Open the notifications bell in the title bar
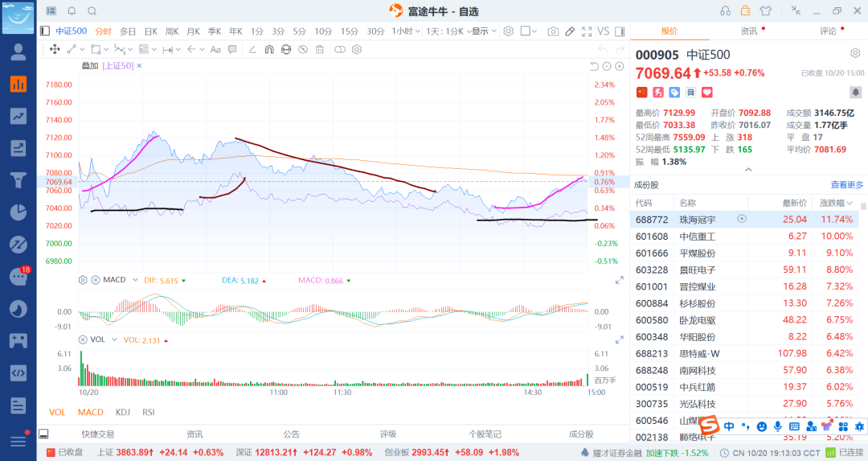Screen dimensions: 868x461 pos(72,11)
